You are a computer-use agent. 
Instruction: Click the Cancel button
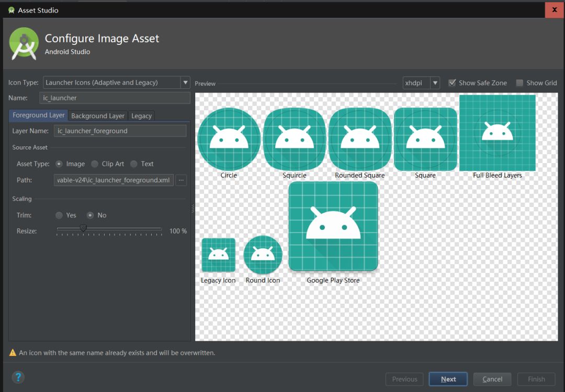[x=492, y=379]
